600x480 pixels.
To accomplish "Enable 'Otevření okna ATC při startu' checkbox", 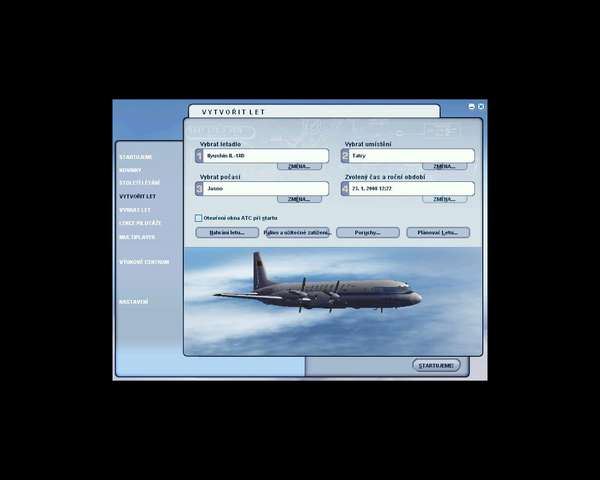I will (198, 217).
